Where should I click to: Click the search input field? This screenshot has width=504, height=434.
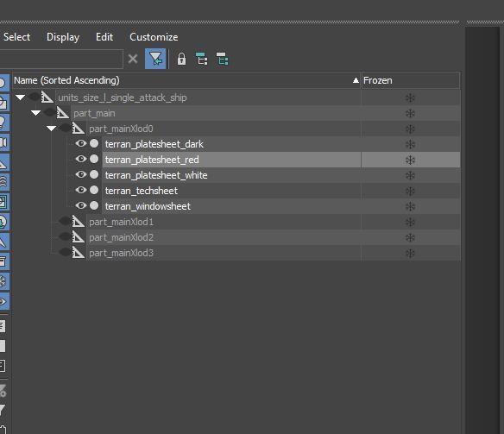pyautogui.click(x=61, y=59)
